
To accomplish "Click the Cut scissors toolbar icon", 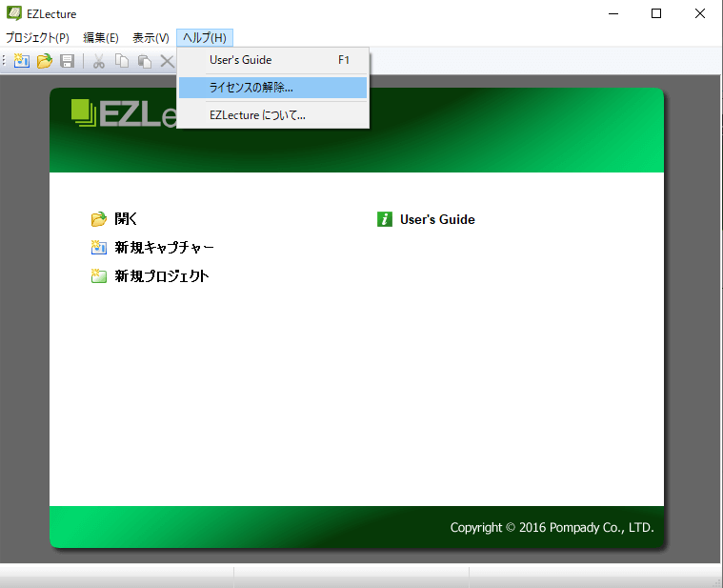I will click(x=99, y=61).
